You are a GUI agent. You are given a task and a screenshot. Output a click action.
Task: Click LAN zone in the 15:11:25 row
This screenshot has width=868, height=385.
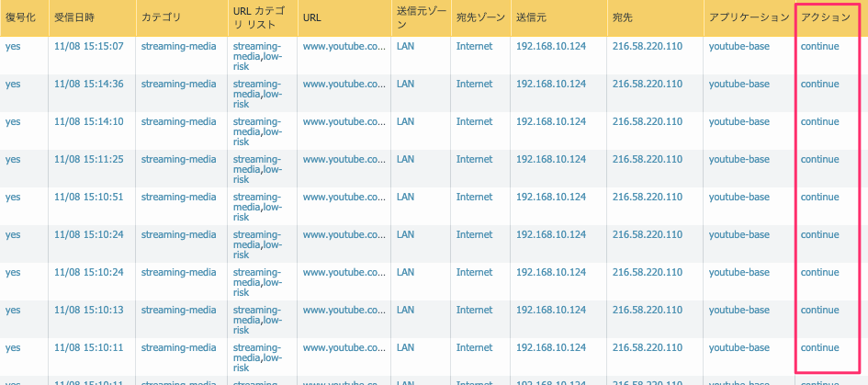(x=405, y=160)
